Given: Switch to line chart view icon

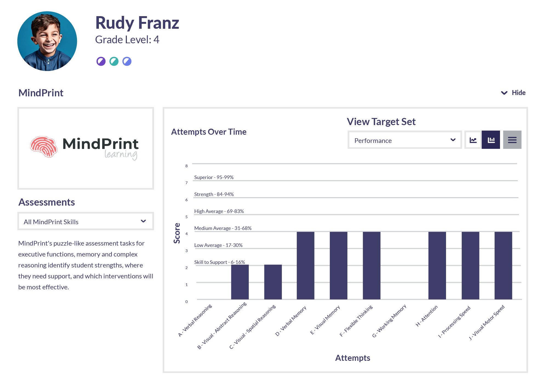Looking at the screenshot, I should point(473,140).
